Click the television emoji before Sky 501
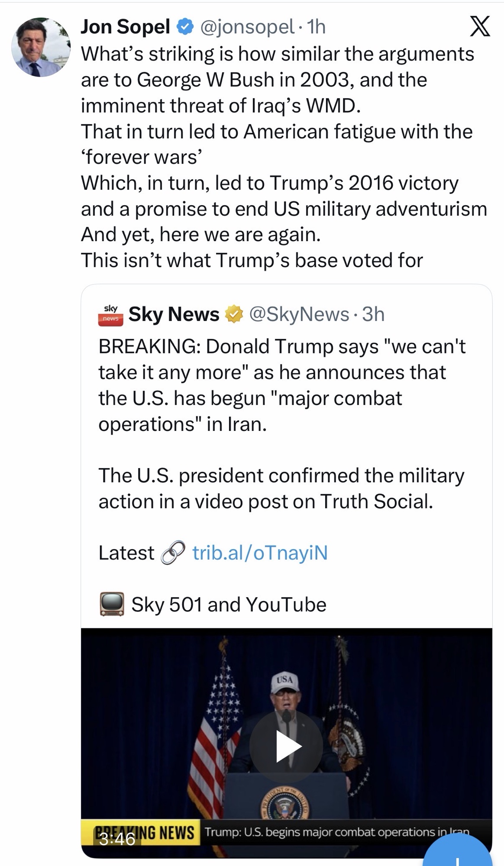504x866 pixels. coord(112,604)
